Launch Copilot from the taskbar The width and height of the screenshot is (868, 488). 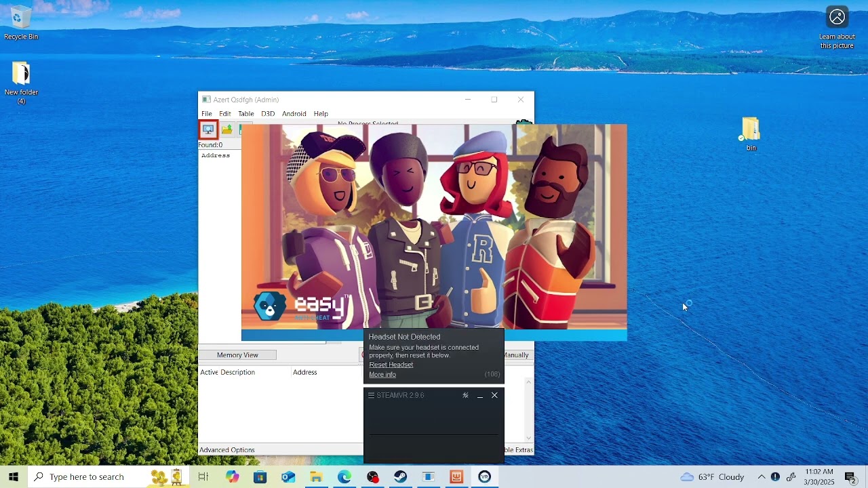click(x=233, y=476)
